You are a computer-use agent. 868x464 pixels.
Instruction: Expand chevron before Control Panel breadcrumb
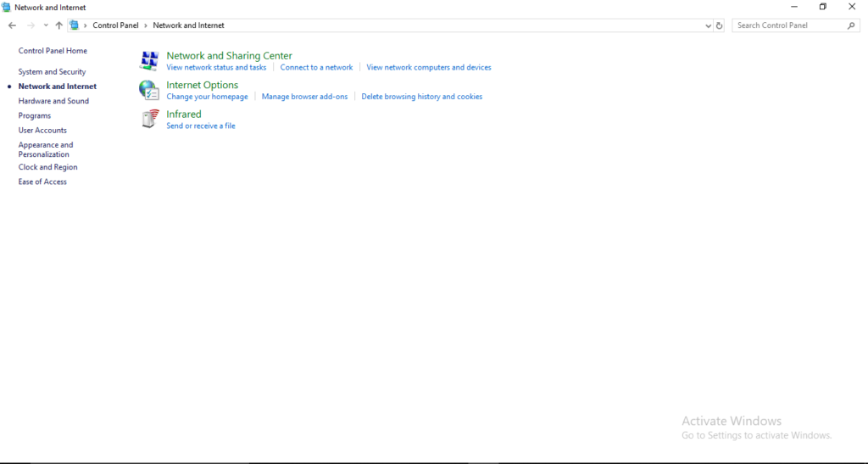coord(86,25)
